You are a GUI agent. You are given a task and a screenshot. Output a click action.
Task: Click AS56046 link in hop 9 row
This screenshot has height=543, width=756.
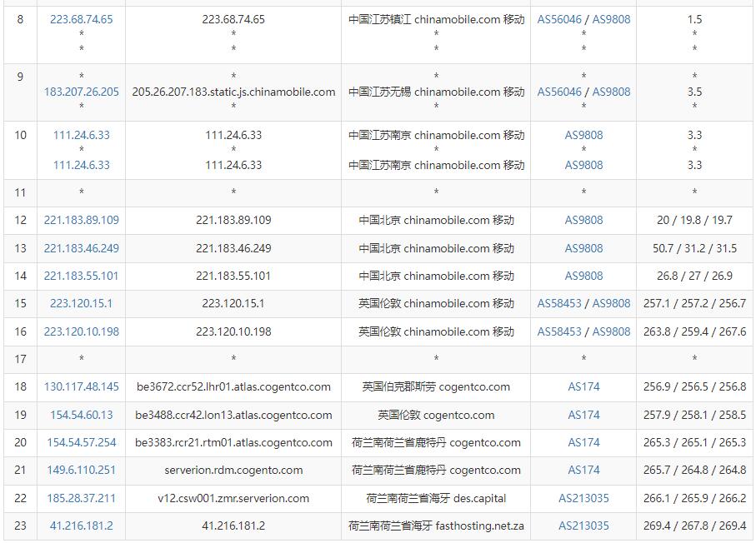tap(559, 92)
